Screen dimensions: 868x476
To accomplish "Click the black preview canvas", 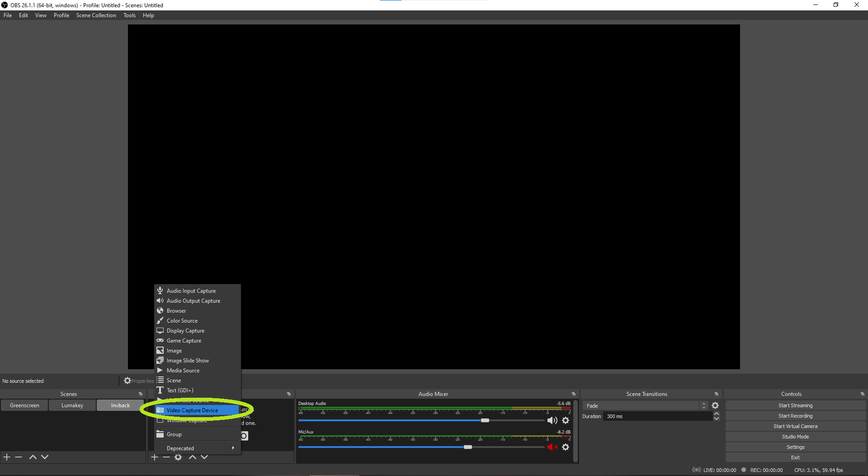I will (434, 197).
